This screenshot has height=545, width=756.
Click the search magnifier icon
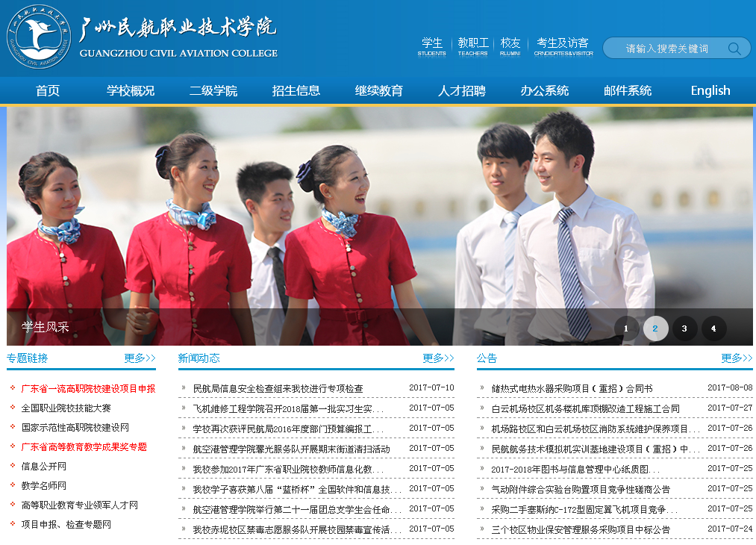734,49
